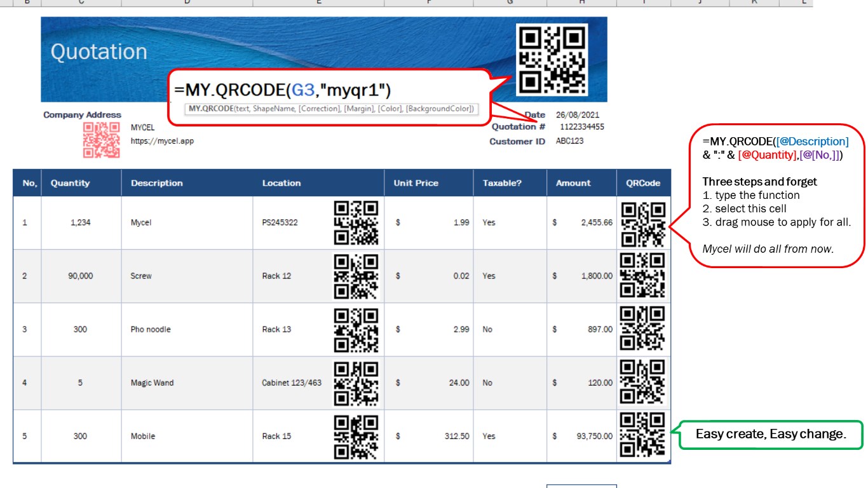Click the Amount column header
868x488 pixels.
(x=581, y=183)
